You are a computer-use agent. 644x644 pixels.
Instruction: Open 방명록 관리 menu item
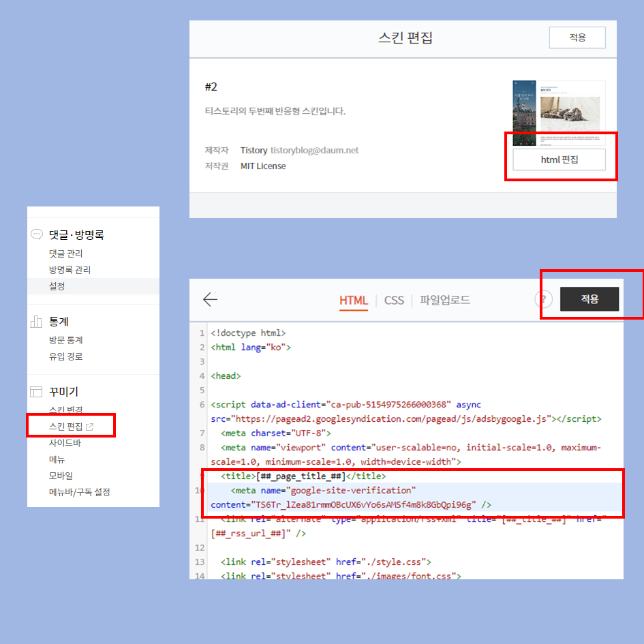click(x=70, y=270)
